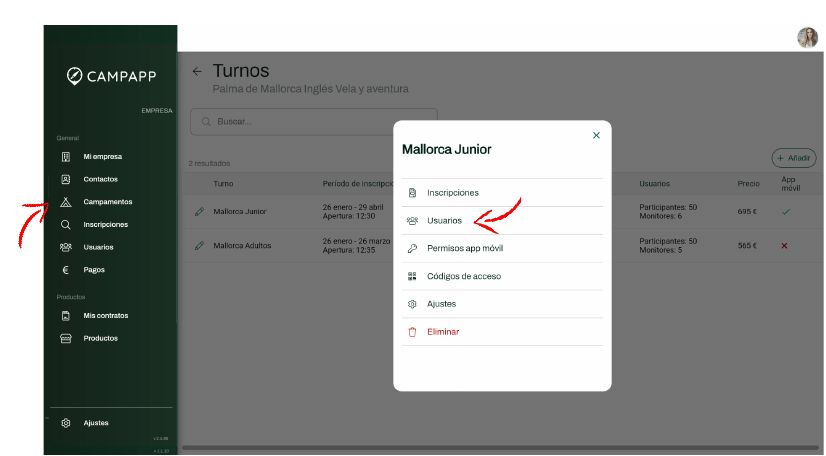Click the Productos store icon
826x456 pixels.
pyautogui.click(x=66, y=339)
